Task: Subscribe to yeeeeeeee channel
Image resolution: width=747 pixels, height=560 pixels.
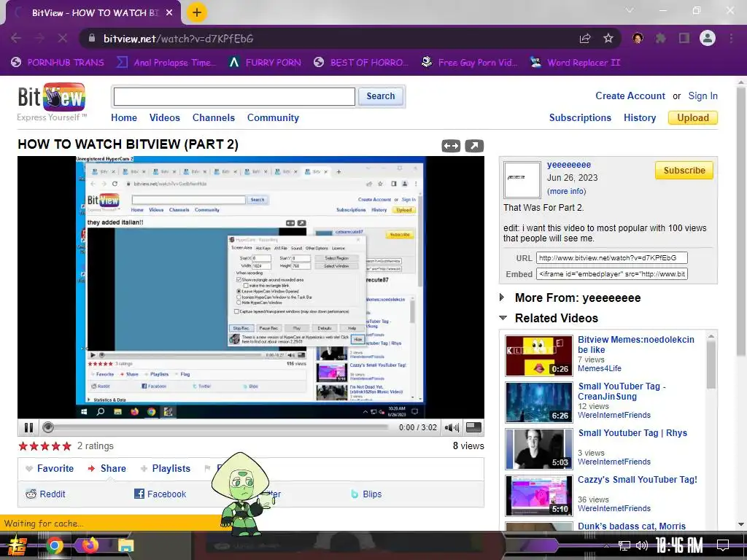Action: pos(684,171)
